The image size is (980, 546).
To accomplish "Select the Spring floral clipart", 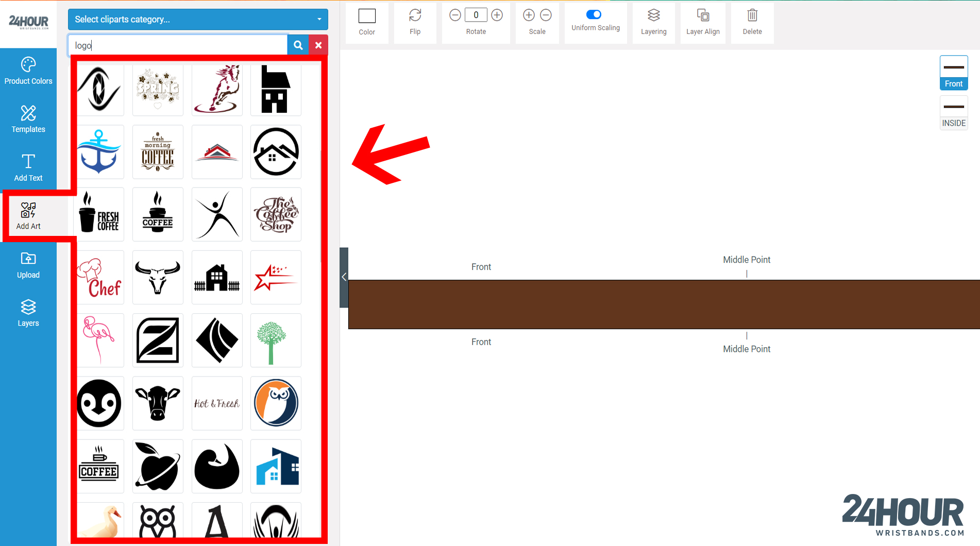I will pos(158,89).
